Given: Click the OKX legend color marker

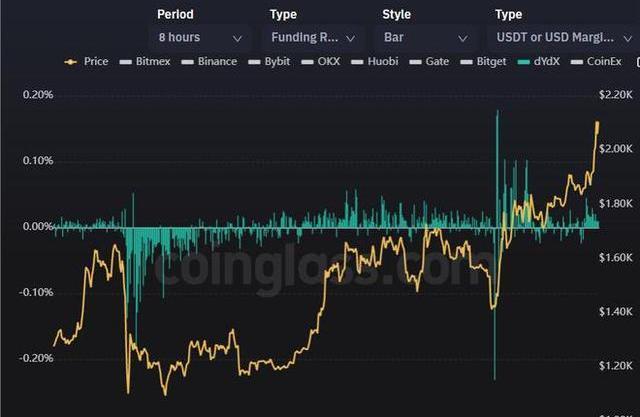Looking at the screenshot, I should (312, 62).
